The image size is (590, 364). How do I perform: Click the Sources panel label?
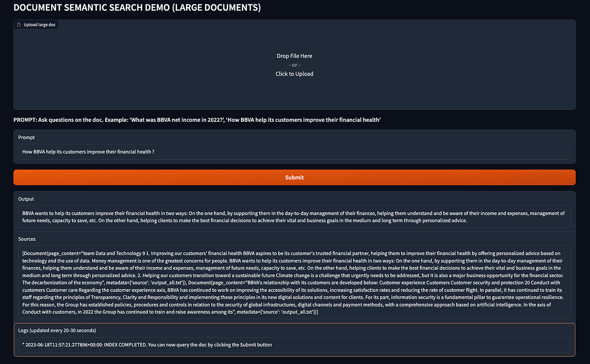click(27, 239)
